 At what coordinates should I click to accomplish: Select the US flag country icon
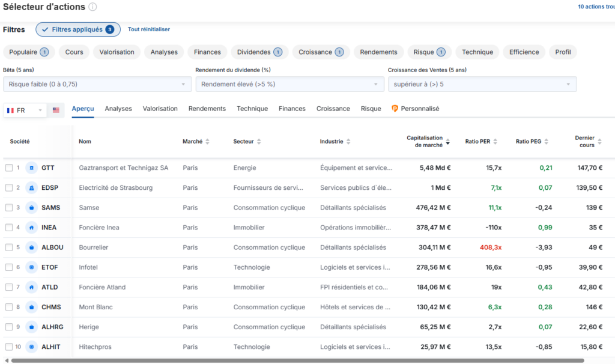point(56,111)
